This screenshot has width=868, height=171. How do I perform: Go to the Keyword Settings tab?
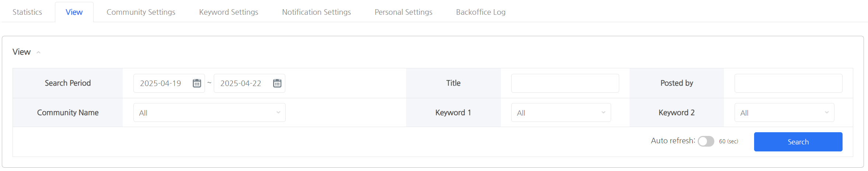[x=229, y=12]
